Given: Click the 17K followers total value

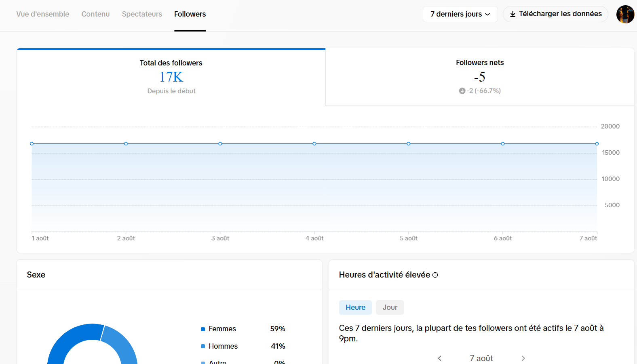Looking at the screenshot, I should click(171, 77).
